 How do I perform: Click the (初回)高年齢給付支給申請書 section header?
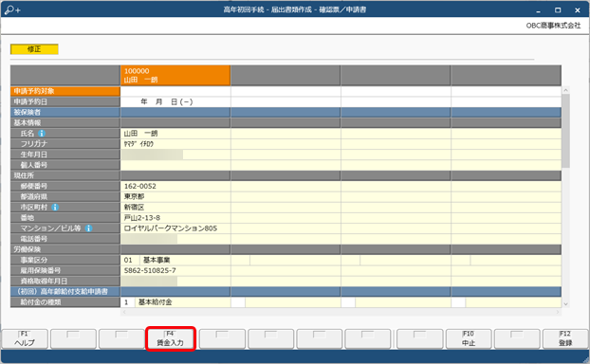tap(65, 291)
